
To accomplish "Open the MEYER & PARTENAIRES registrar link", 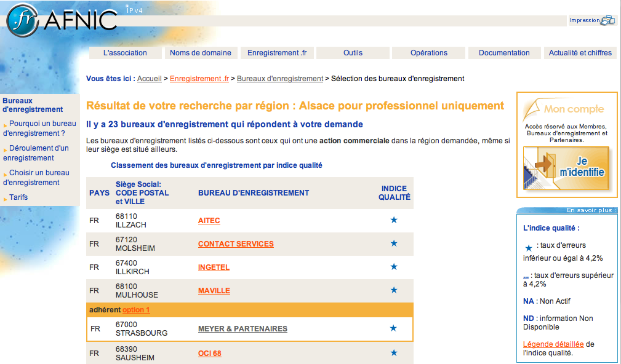I will click(x=242, y=329).
